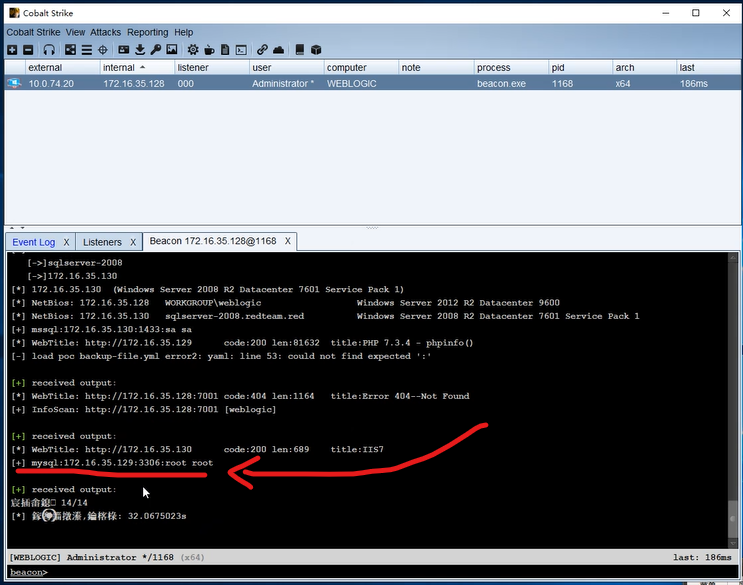Open the Attacks menu

click(105, 32)
